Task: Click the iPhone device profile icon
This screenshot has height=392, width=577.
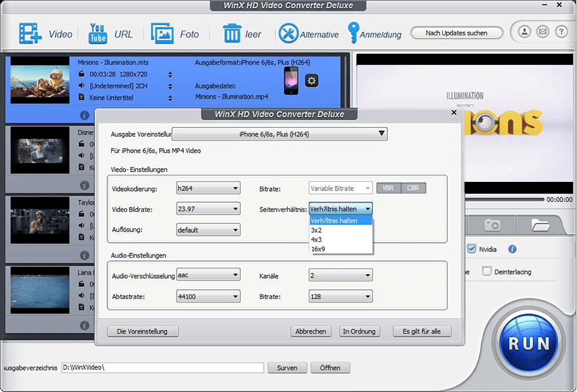Action: point(291,80)
